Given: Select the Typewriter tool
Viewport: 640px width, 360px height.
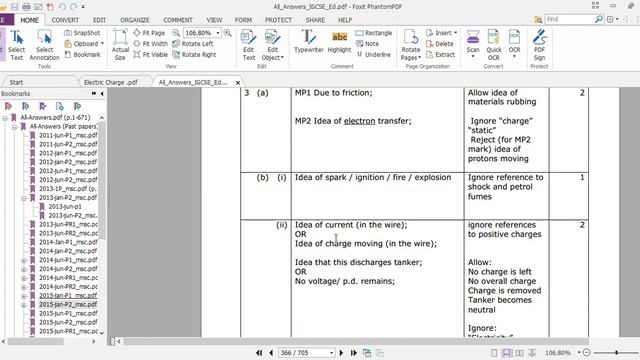Looking at the screenshot, I should coord(309,41).
